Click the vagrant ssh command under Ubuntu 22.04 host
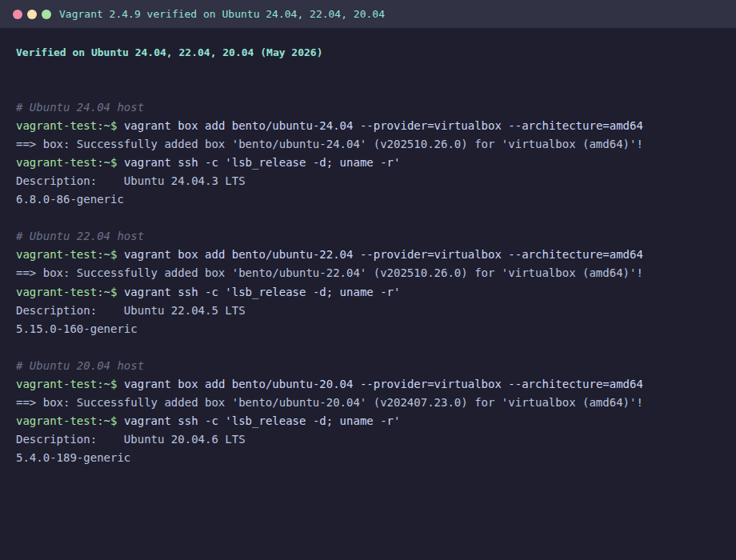736x560 pixels. click(208, 293)
